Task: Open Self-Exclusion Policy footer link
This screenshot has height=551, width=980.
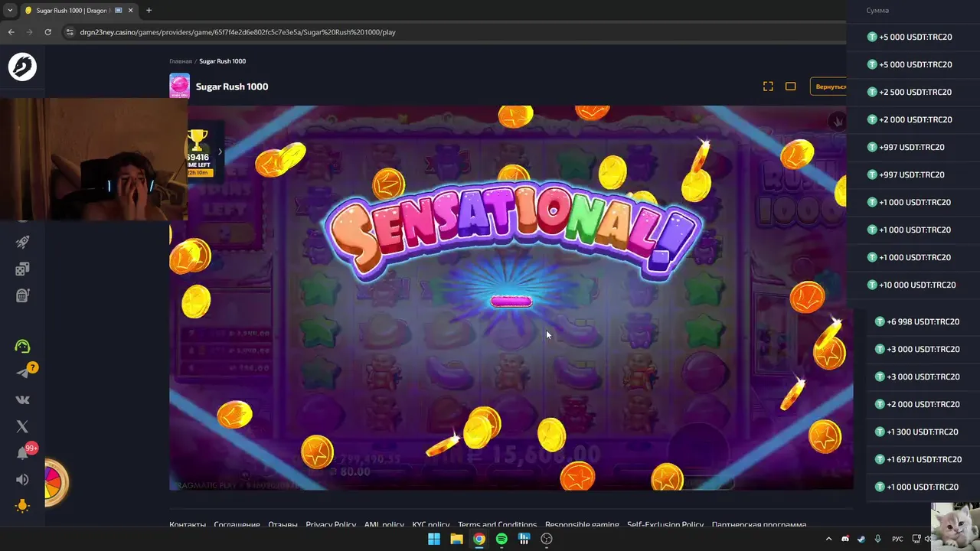Action: (x=665, y=525)
